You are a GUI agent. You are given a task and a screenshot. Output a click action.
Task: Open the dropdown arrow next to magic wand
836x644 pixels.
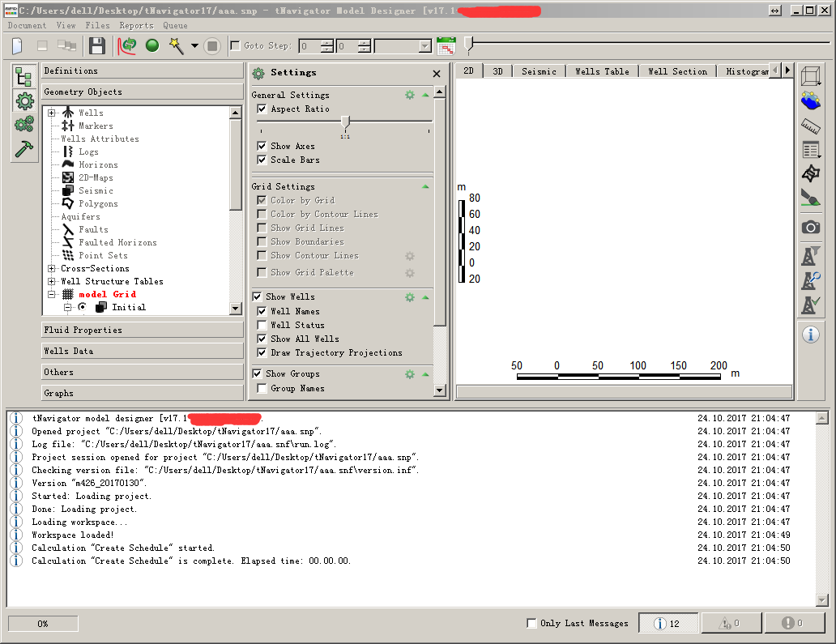coord(194,46)
